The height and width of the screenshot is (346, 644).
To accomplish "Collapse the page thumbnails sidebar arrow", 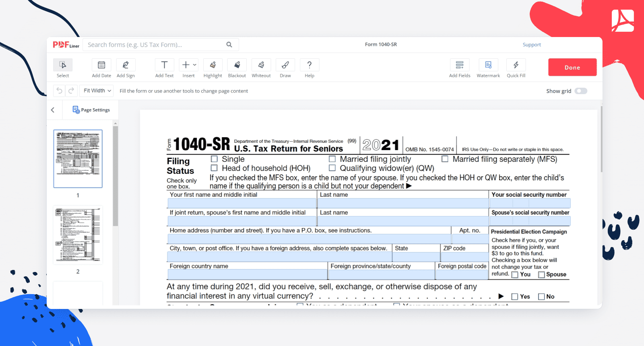I will pyautogui.click(x=53, y=110).
